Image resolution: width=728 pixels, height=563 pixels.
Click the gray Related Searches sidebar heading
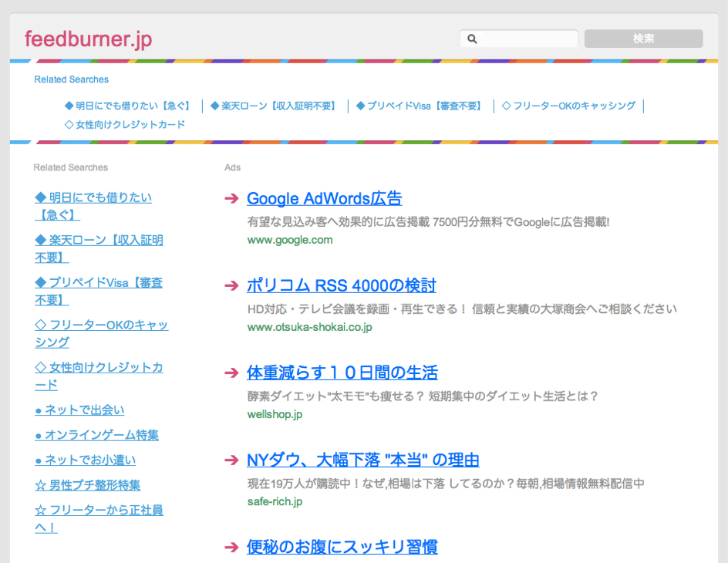71,167
